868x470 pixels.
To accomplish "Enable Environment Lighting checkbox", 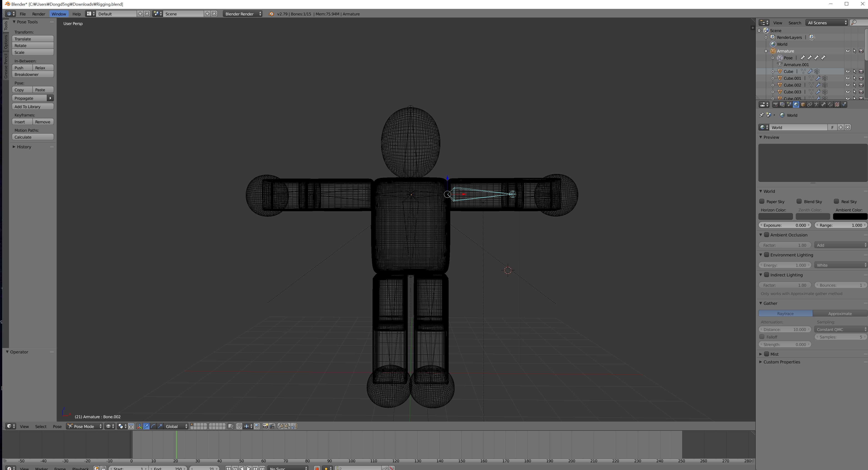I will tap(767, 254).
